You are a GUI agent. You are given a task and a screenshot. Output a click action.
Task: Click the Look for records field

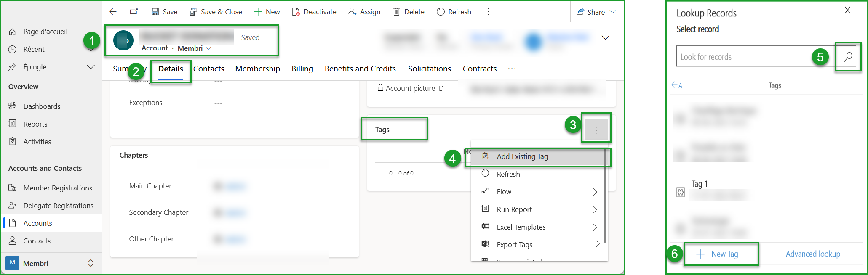pos(743,57)
